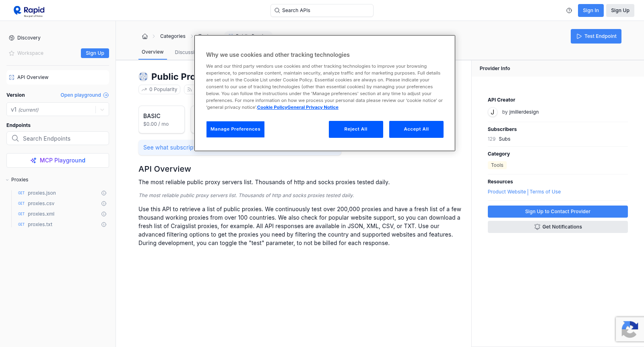644x347 pixels.
Task: Click the info icon beside proxies.xml
Action: coord(104,214)
